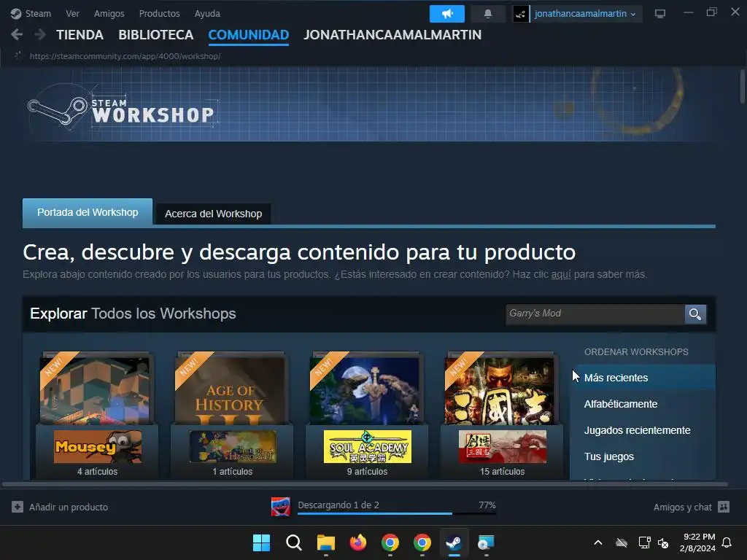Select the Portada del Workshop tab
This screenshot has width=747, height=560.
[x=88, y=212]
